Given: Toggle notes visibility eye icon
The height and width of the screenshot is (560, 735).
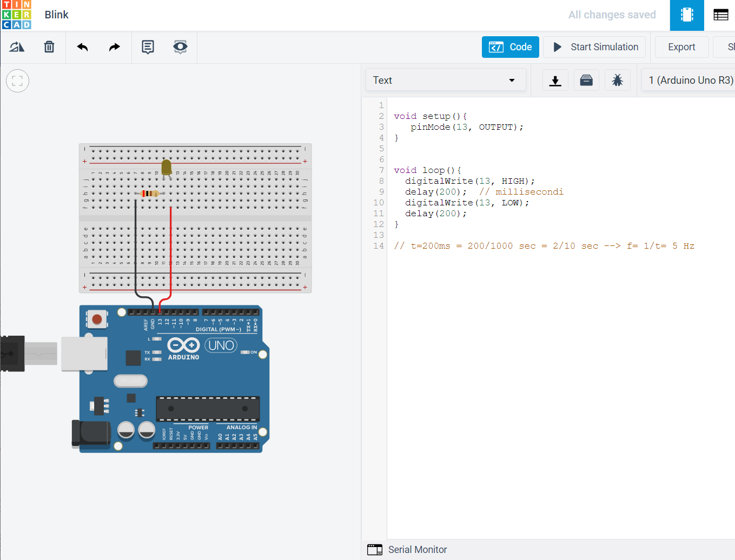Looking at the screenshot, I should pyautogui.click(x=180, y=47).
